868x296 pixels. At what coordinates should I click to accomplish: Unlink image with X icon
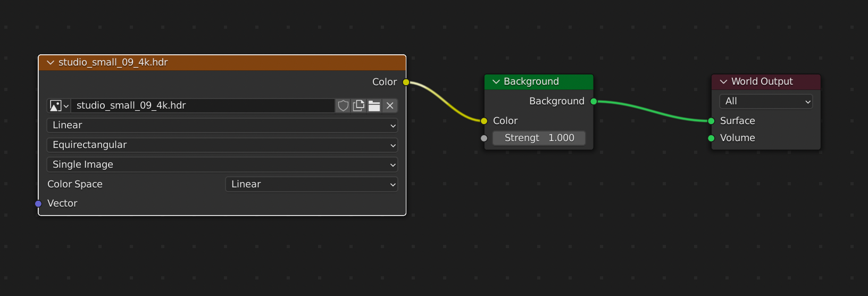tap(390, 105)
